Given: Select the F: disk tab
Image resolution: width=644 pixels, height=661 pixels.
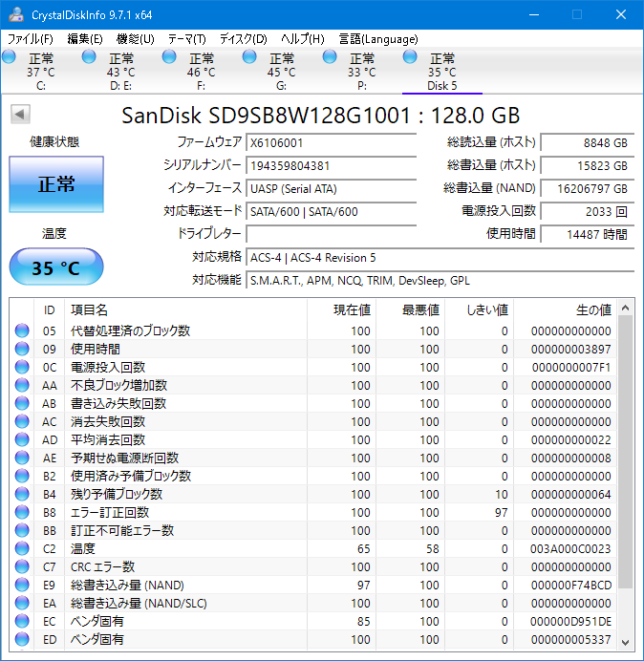Looking at the screenshot, I should pos(202,71).
